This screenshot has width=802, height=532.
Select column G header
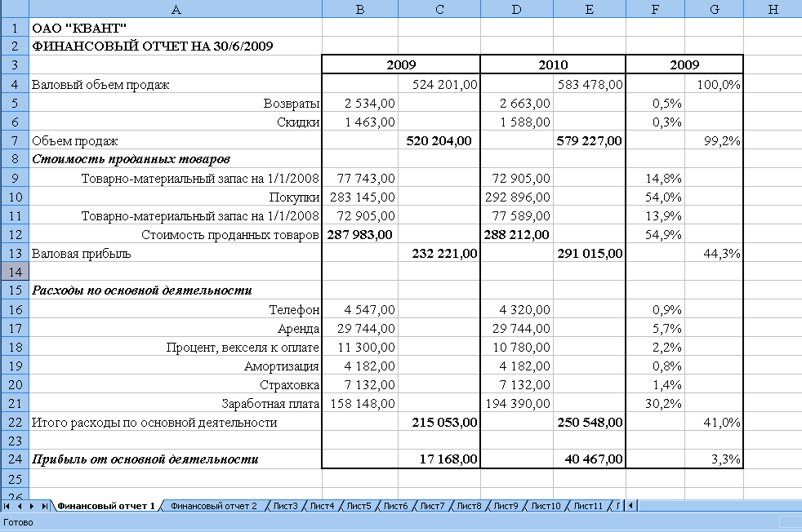coord(714,9)
